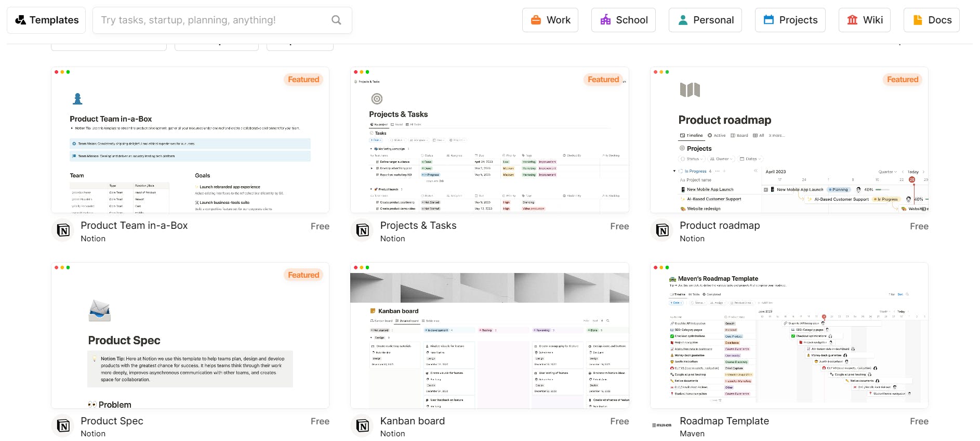Viewport: 980px width, 441px height.
Task: Click the Docs page icon
Action: [x=918, y=20]
